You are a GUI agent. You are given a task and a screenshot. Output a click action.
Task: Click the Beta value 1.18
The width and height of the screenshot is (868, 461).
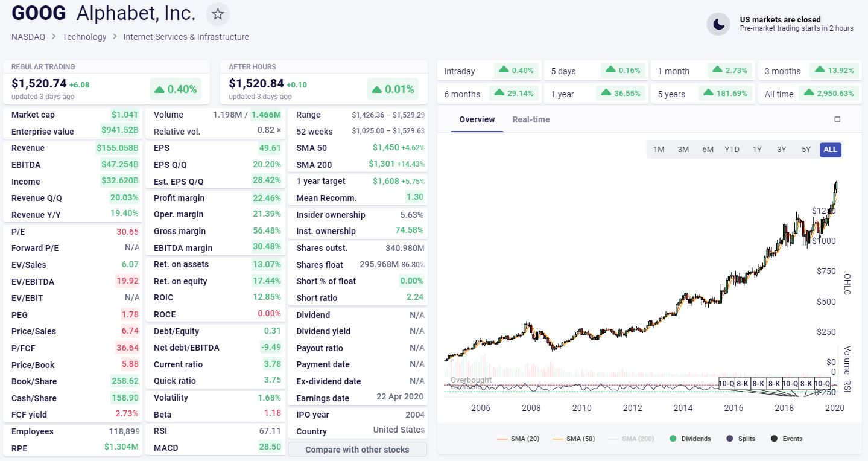coord(273,413)
